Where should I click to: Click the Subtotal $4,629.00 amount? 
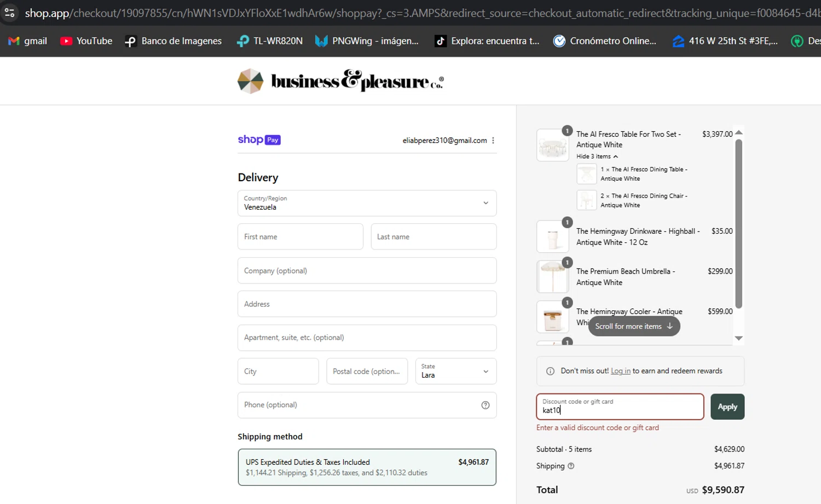pos(729,449)
